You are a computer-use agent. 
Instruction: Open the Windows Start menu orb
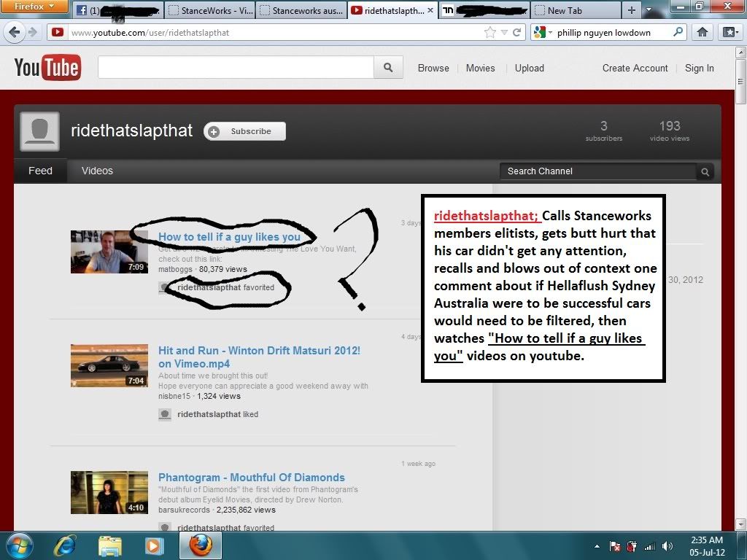[x=19, y=545]
